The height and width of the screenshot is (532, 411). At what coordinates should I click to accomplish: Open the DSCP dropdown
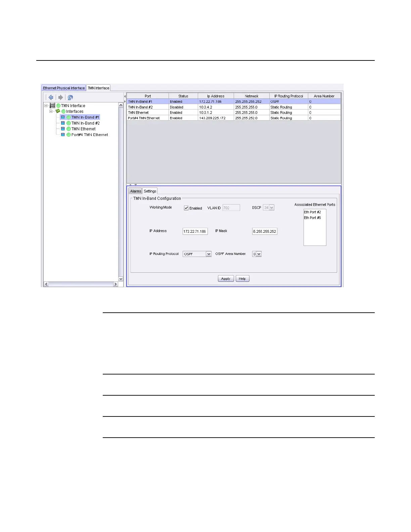pyautogui.click(x=272, y=208)
